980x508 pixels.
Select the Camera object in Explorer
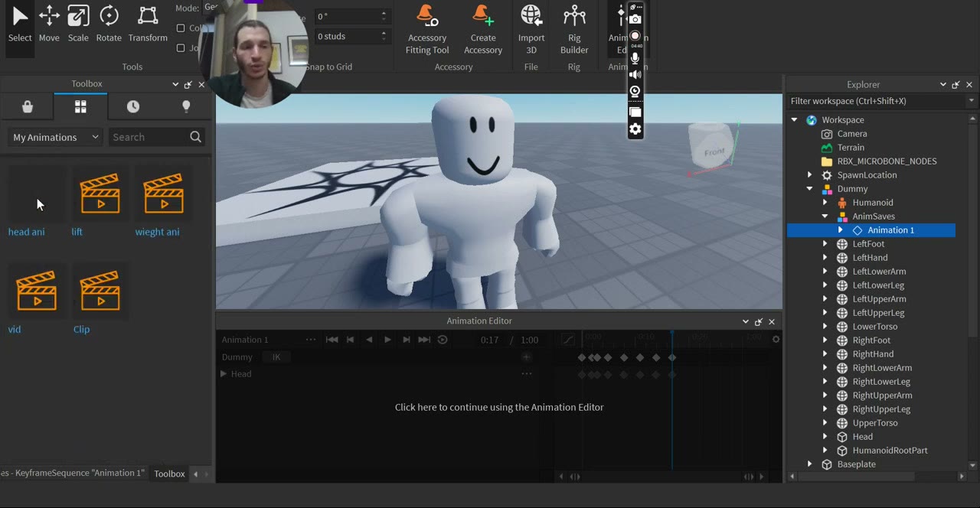click(852, 134)
